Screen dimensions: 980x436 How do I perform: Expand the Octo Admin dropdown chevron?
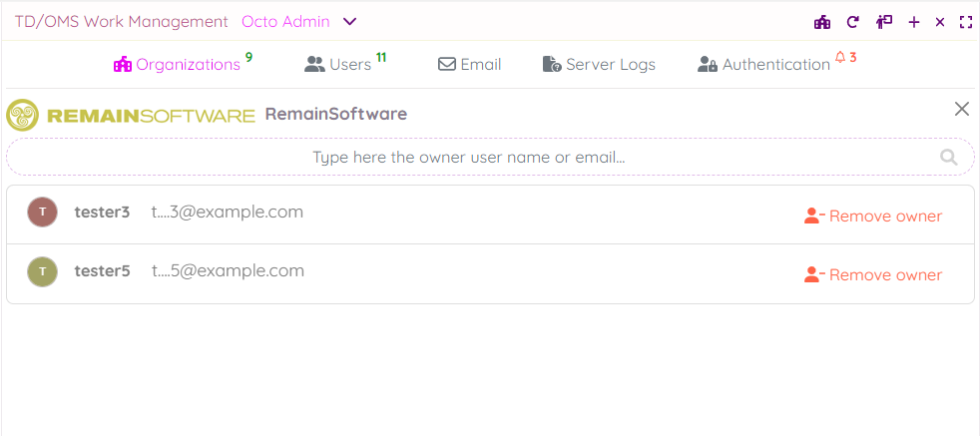(x=349, y=22)
